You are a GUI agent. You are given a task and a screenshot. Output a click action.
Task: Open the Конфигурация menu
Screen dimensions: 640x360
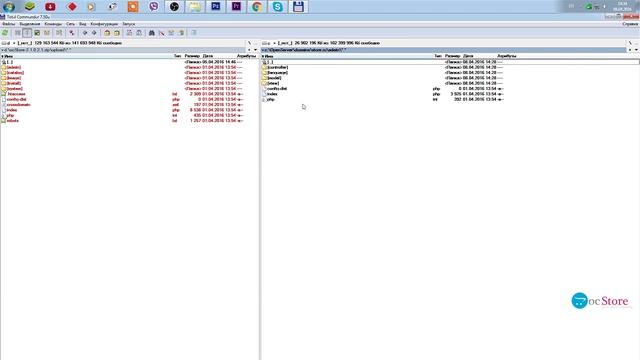click(104, 24)
